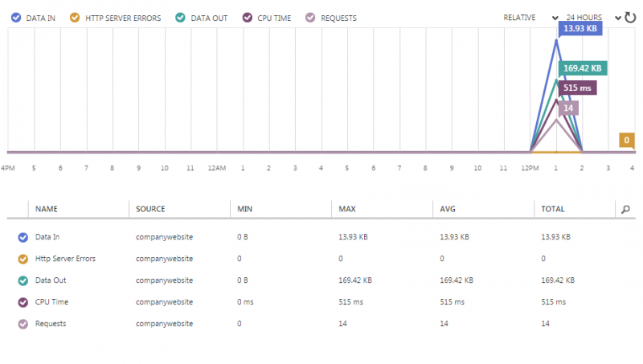Click the search magnifier in table header
This screenshot has height=364, width=643.
[x=625, y=209]
